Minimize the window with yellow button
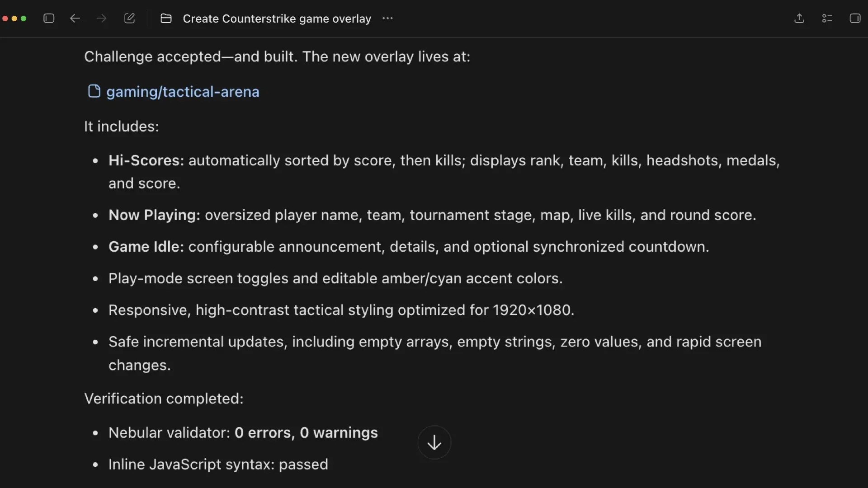868x488 pixels. click(x=14, y=19)
